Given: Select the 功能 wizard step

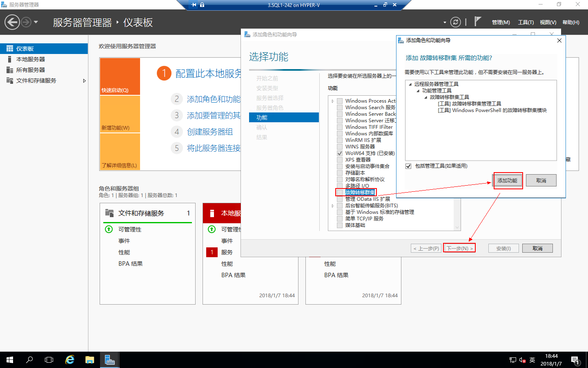Looking at the screenshot, I should tap(284, 117).
